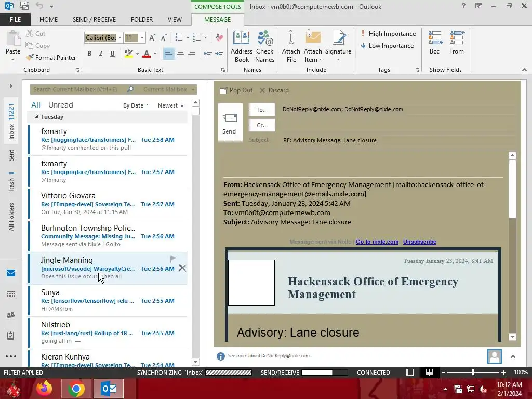
Task: Open People view in navigation bar
Action: click(11, 315)
